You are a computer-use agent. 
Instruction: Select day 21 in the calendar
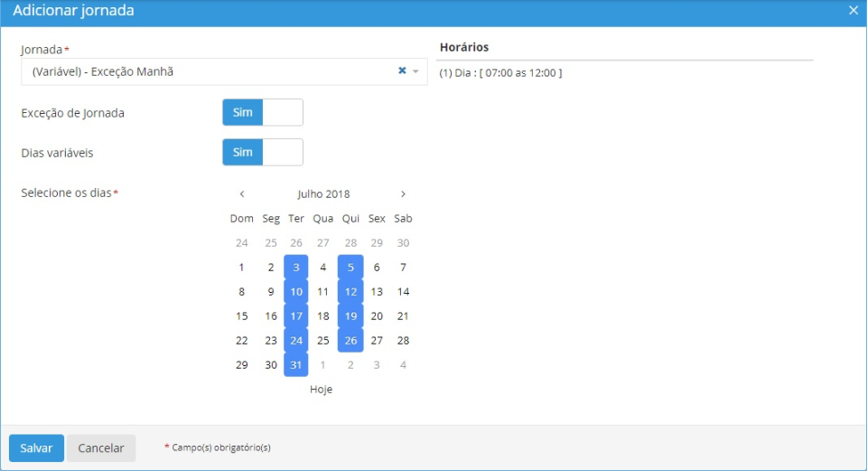[404, 316]
